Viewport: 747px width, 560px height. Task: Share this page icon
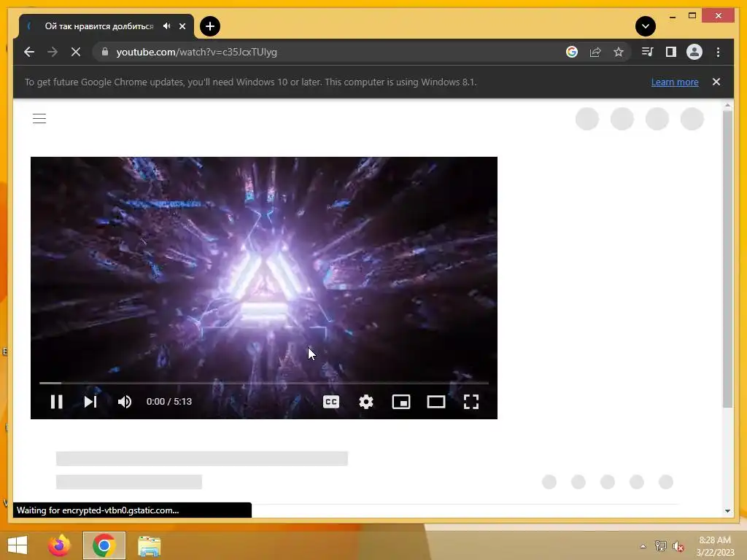point(595,52)
